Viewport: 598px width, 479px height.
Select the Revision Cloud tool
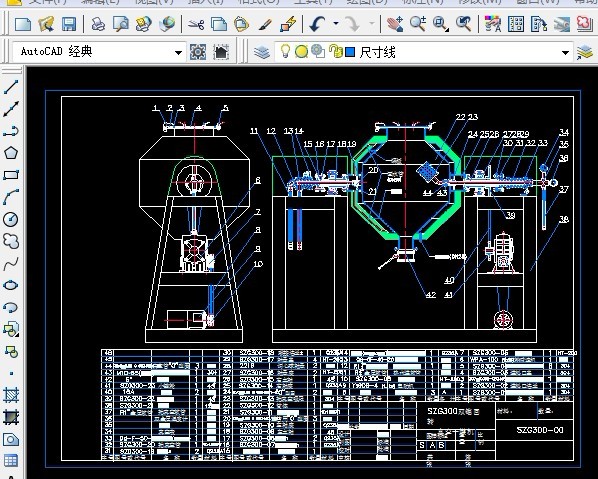(x=11, y=241)
